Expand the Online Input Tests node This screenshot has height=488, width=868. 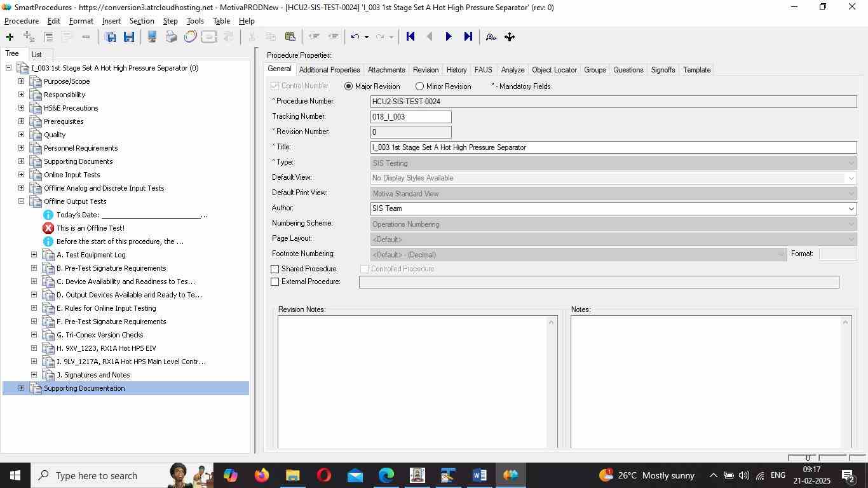click(x=21, y=175)
